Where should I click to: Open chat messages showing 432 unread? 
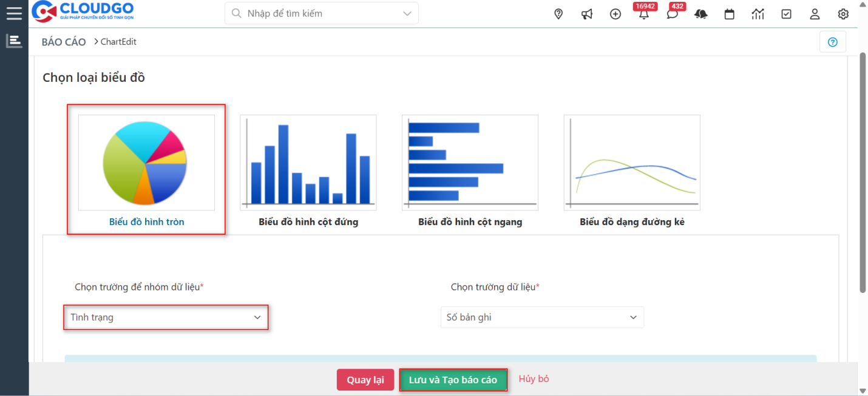coord(672,14)
